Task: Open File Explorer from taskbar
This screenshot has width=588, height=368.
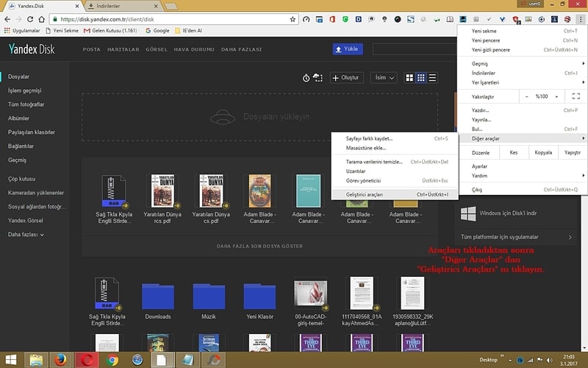Action: [36, 360]
